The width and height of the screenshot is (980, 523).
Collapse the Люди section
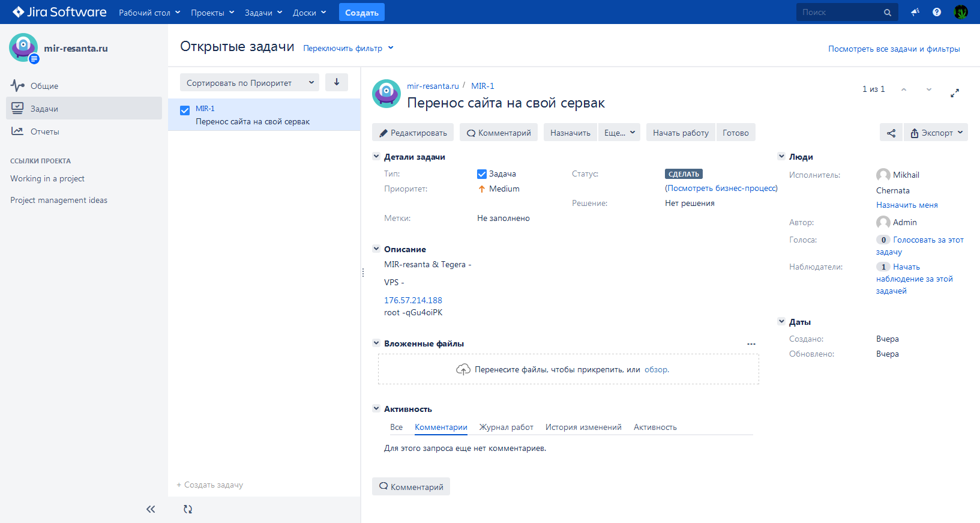tap(781, 156)
